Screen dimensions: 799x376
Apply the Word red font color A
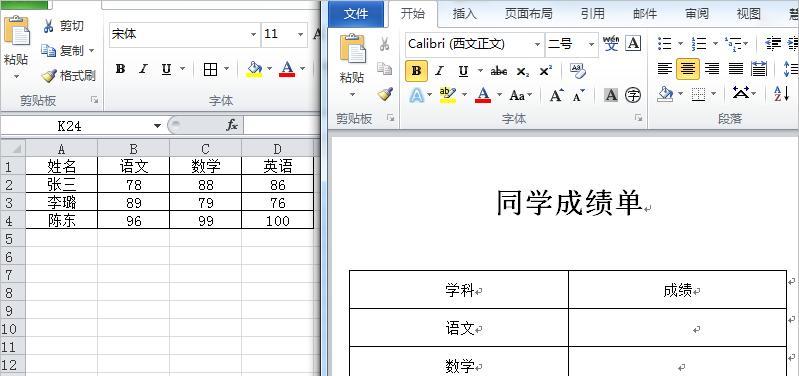coord(483,95)
